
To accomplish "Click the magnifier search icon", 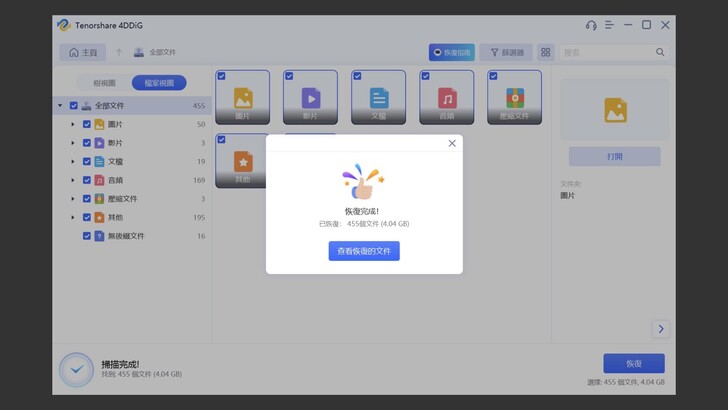I will 660,52.
